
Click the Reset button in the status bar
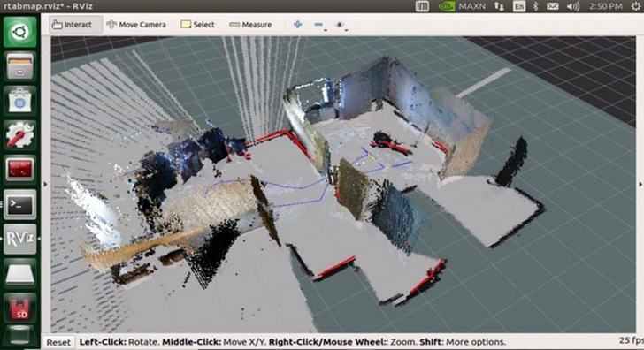[x=58, y=342]
